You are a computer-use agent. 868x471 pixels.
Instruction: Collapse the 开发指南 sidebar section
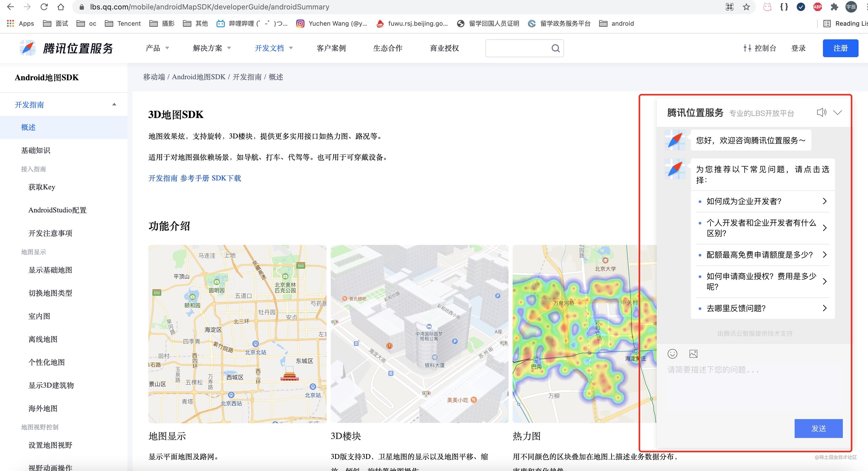pos(114,105)
